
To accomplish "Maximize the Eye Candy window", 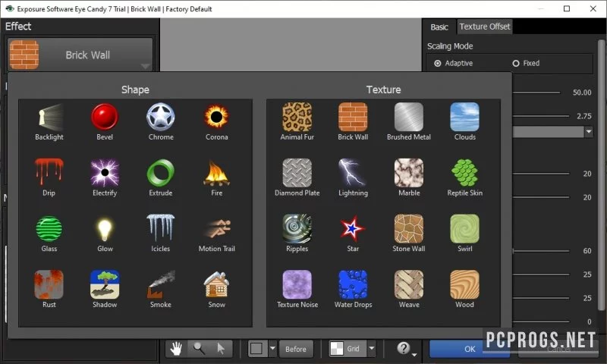I will pos(567,8).
